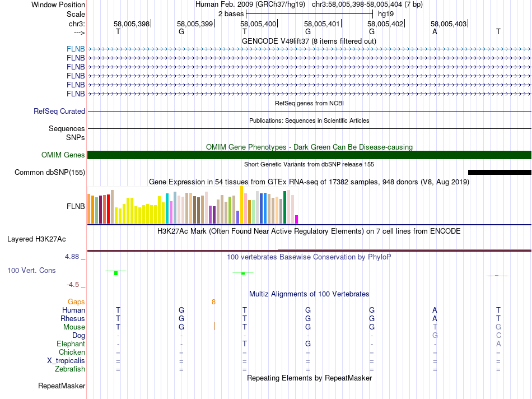Click the orange gap count '8'
Viewport: 532px width, 399px height.
[x=213, y=302]
